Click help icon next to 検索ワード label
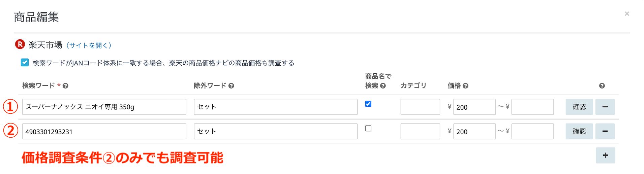This screenshot has height=174, width=644. pos(66,86)
